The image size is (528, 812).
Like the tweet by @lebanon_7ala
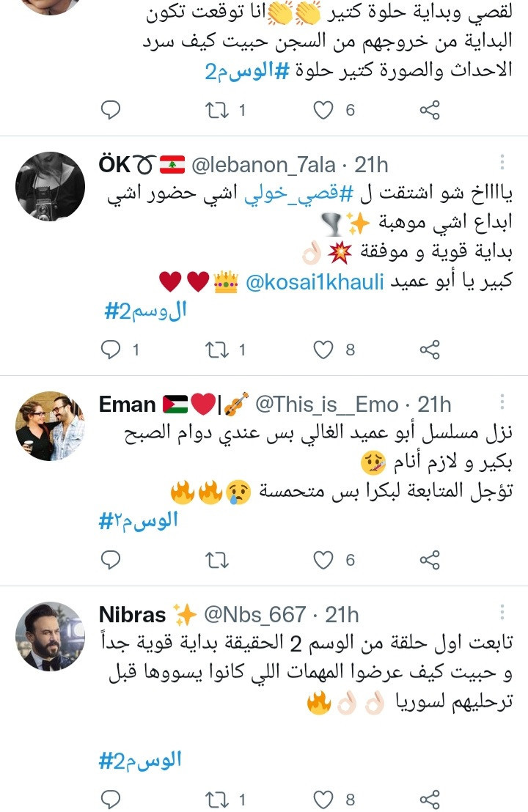point(323,350)
